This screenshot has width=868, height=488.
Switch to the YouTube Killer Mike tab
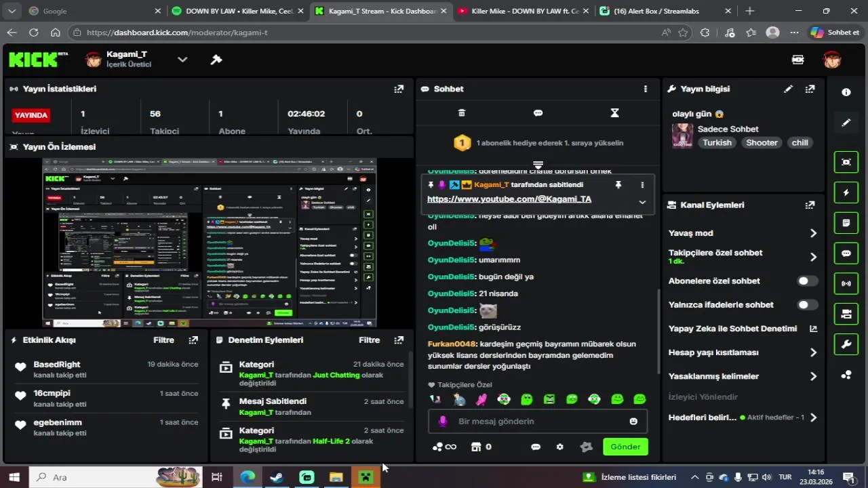click(523, 11)
